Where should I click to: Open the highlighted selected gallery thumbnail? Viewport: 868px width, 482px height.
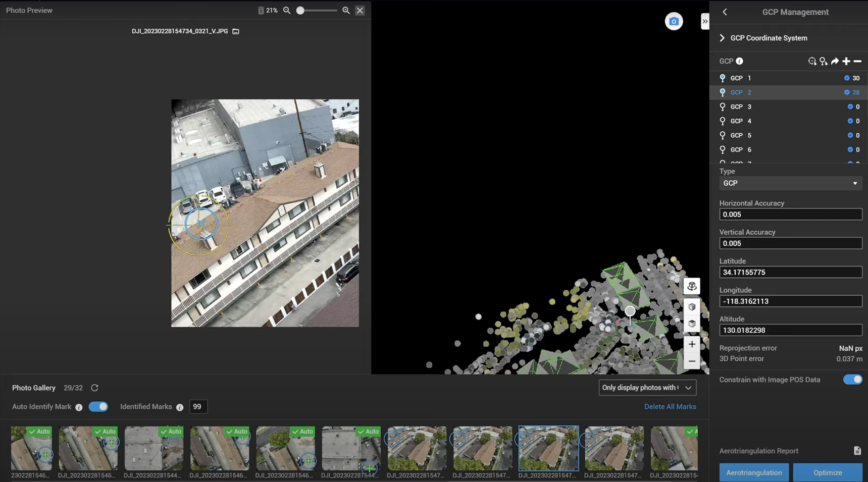(x=548, y=448)
